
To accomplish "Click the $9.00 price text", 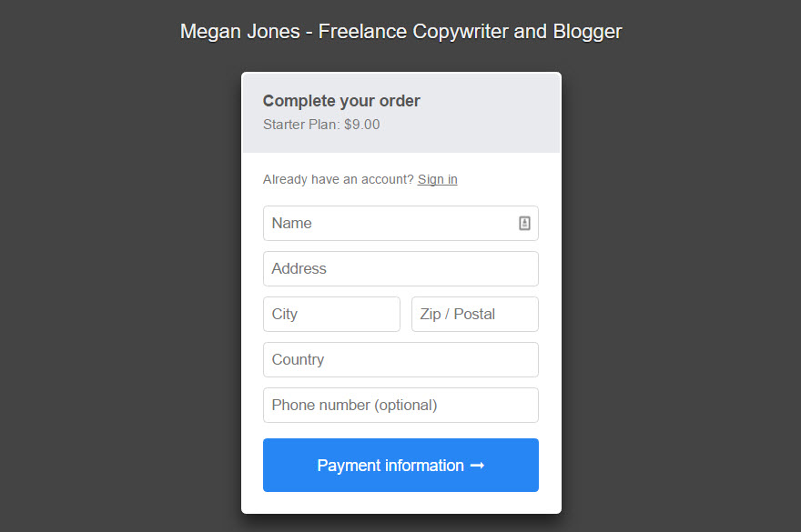I will (x=362, y=125).
